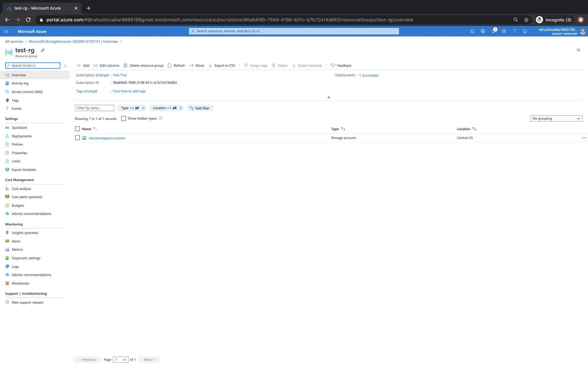588x368 pixels.
Task: Open the notifications bell in the top bar
Action: 494,31
